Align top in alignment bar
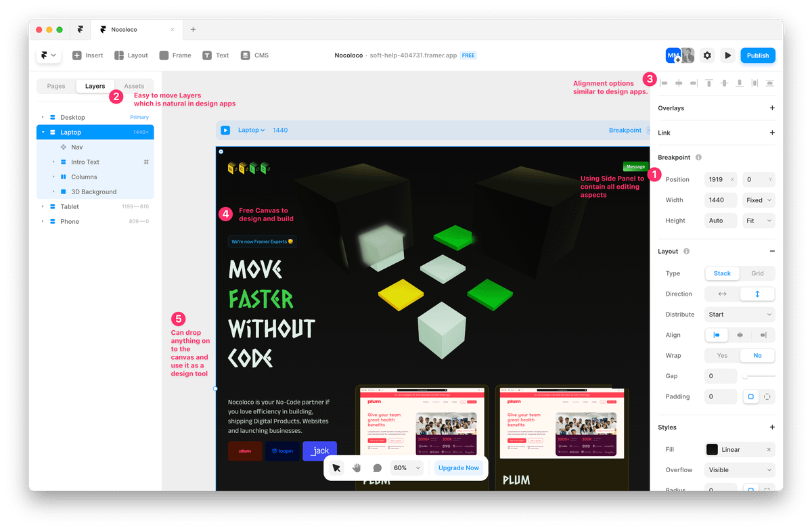The height and width of the screenshot is (529, 812). click(x=709, y=83)
